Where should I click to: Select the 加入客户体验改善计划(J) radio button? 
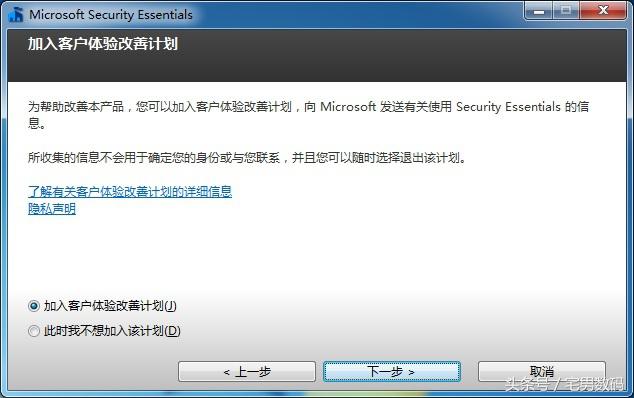tap(34, 306)
